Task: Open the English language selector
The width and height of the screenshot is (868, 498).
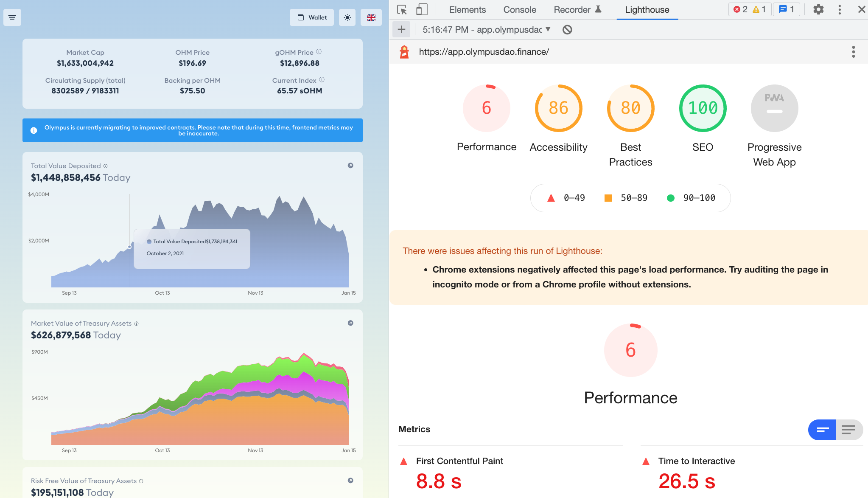Action: pyautogui.click(x=371, y=17)
